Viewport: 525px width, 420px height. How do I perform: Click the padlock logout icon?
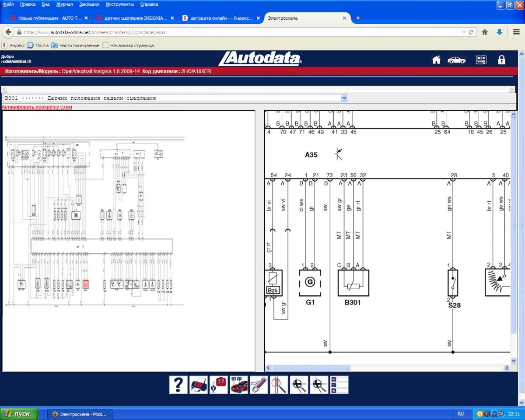pos(502,60)
